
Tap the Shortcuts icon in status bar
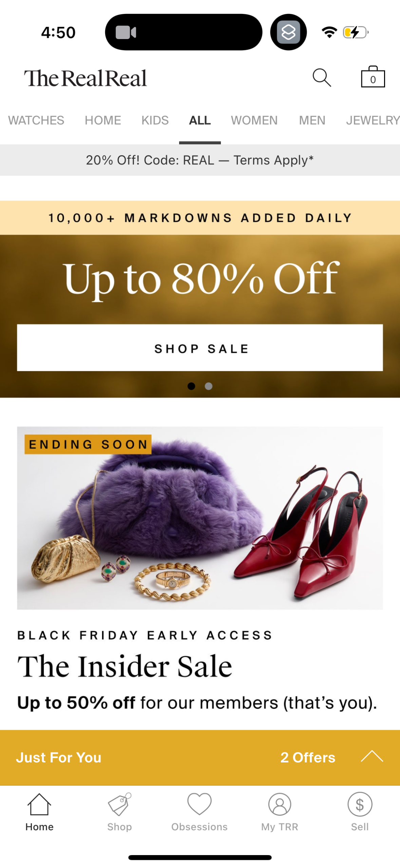point(288,32)
